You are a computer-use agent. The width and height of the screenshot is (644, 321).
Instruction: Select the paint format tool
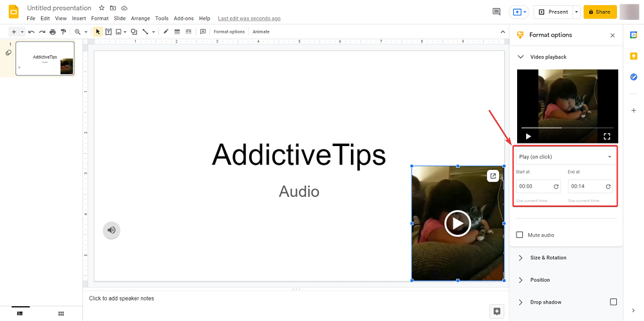(63, 32)
